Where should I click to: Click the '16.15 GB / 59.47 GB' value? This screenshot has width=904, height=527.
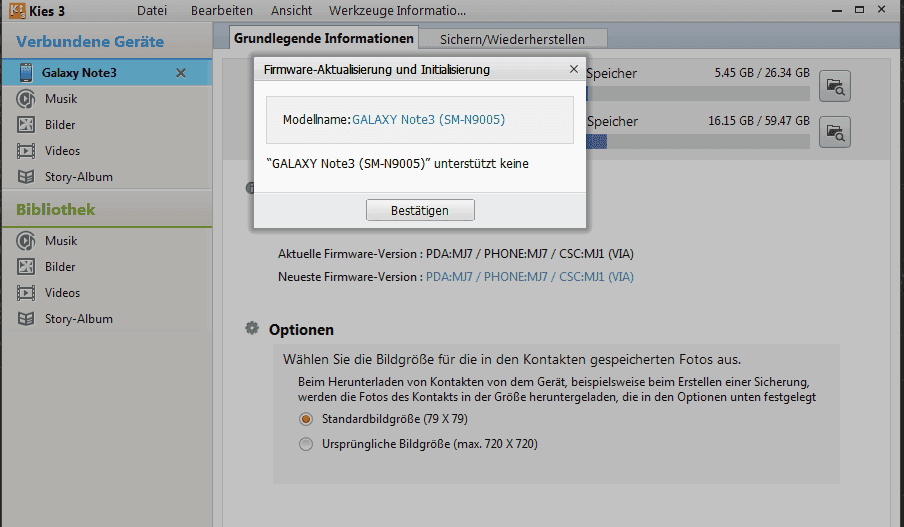point(759,121)
